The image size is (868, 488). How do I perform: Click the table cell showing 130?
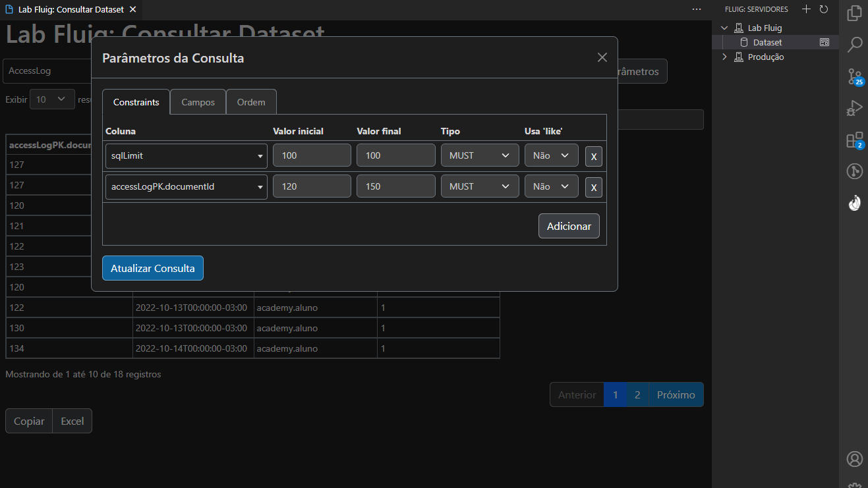(x=69, y=328)
